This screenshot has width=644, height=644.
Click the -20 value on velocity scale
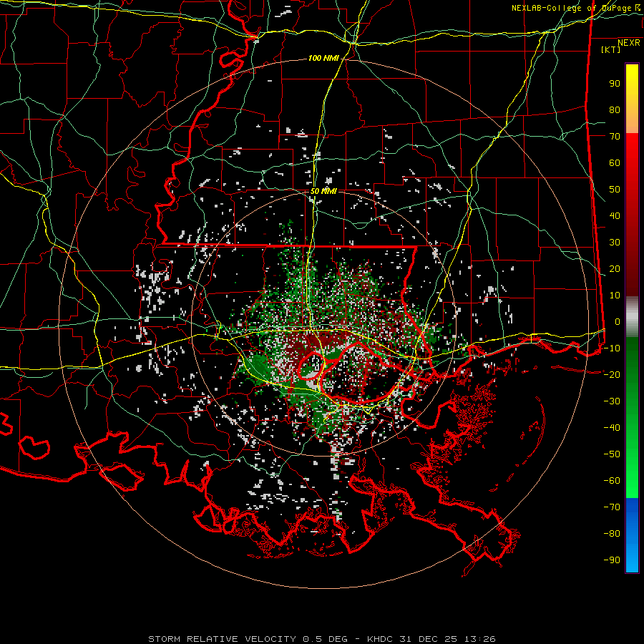[x=612, y=375]
